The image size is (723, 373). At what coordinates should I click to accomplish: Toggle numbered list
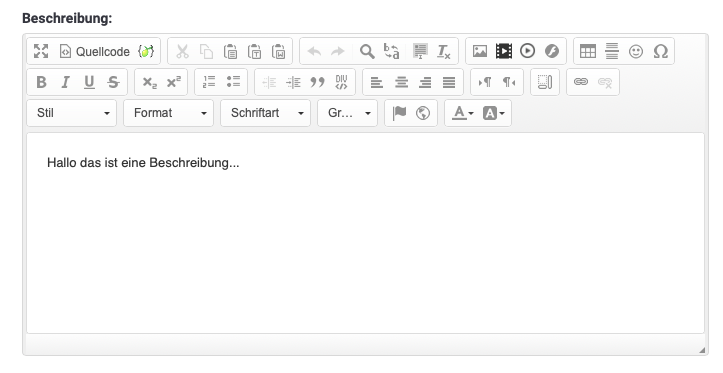(209, 82)
